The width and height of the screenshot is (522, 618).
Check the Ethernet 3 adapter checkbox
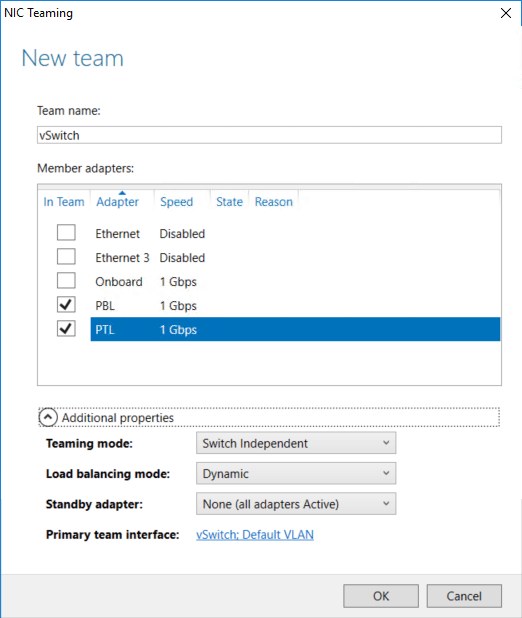coord(66,257)
